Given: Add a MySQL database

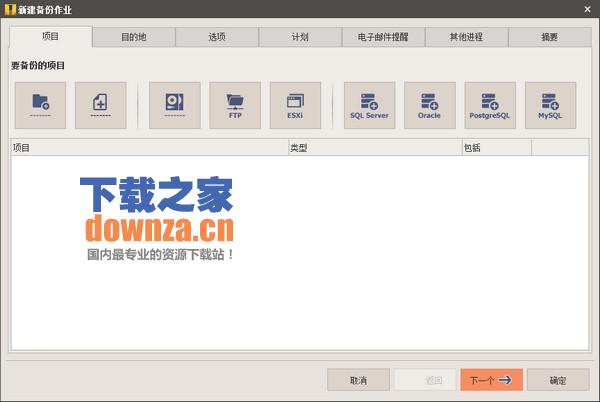Looking at the screenshot, I should (550, 105).
